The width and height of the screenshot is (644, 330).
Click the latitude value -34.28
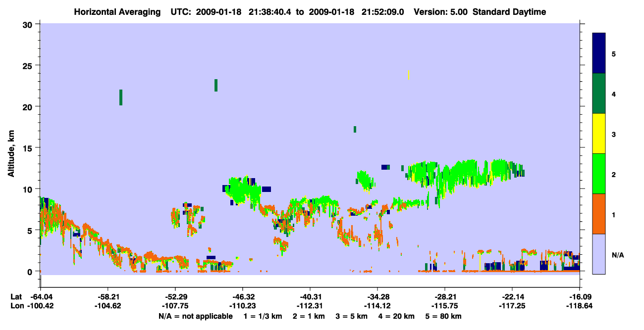(377, 297)
